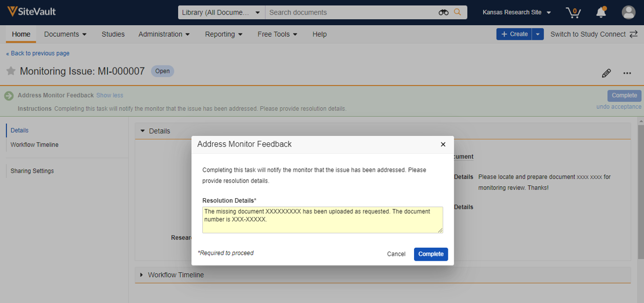This screenshot has width=644, height=303.
Task: Cancel the Address Monitor Feedback dialog
Action: (x=396, y=254)
